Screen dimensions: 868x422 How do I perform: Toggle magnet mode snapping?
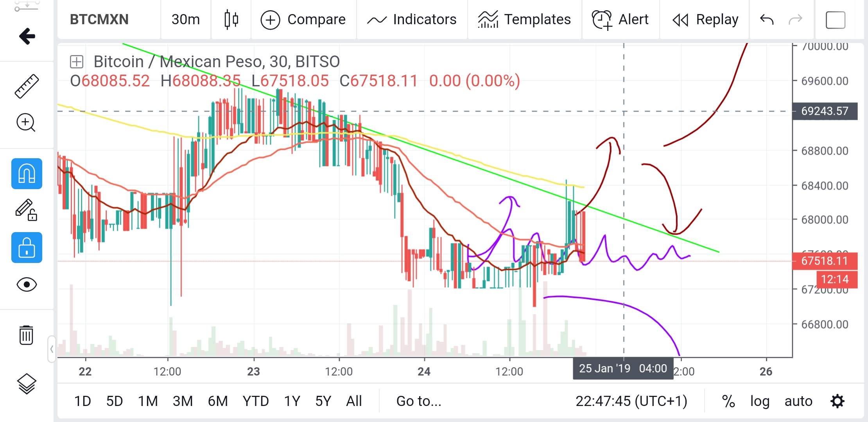[x=27, y=173]
